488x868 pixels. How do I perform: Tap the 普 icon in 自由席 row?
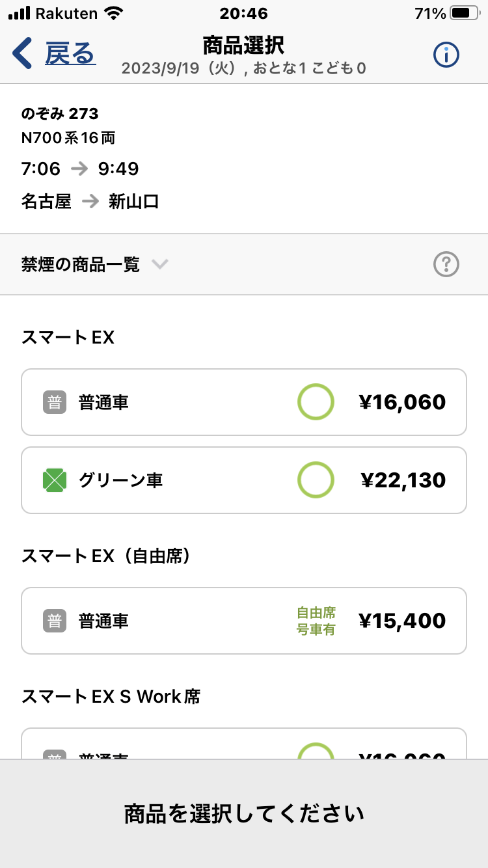click(x=55, y=621)
